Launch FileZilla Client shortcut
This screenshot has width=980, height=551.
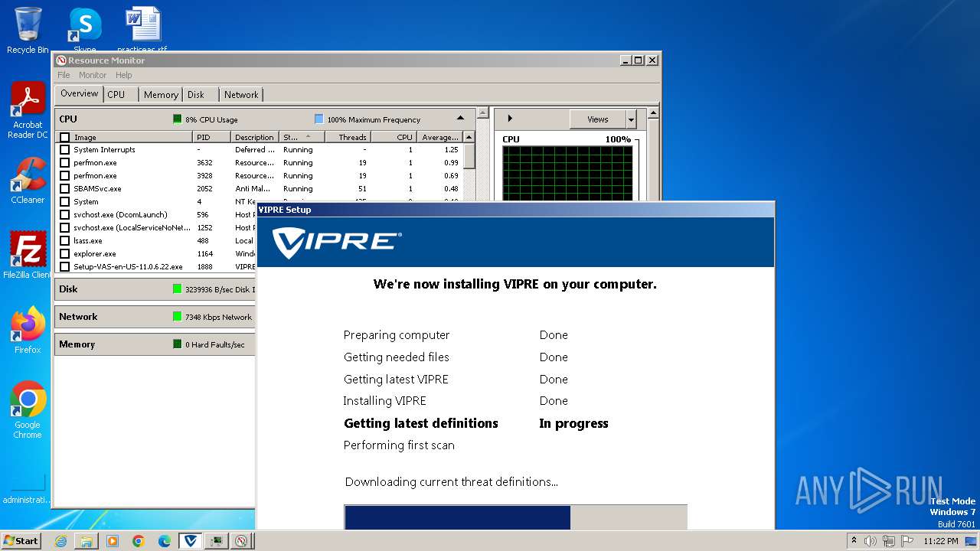28,256
